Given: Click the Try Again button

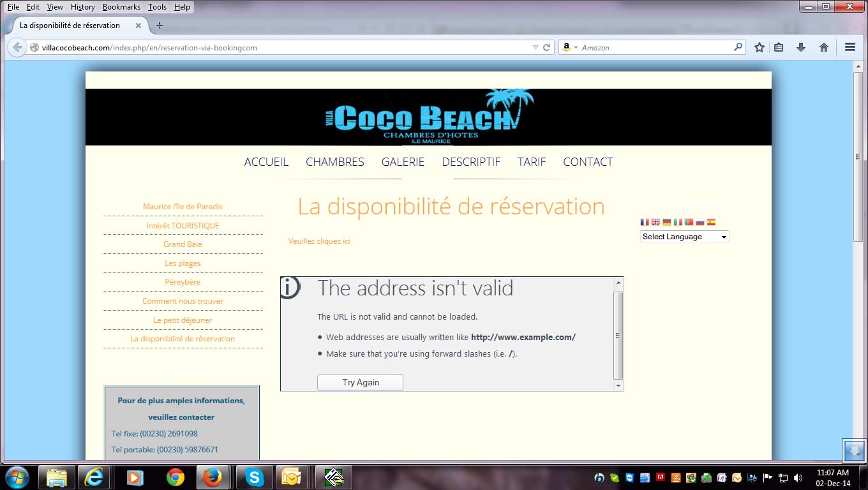Looking at the screenshot, I should click(360, 382).
